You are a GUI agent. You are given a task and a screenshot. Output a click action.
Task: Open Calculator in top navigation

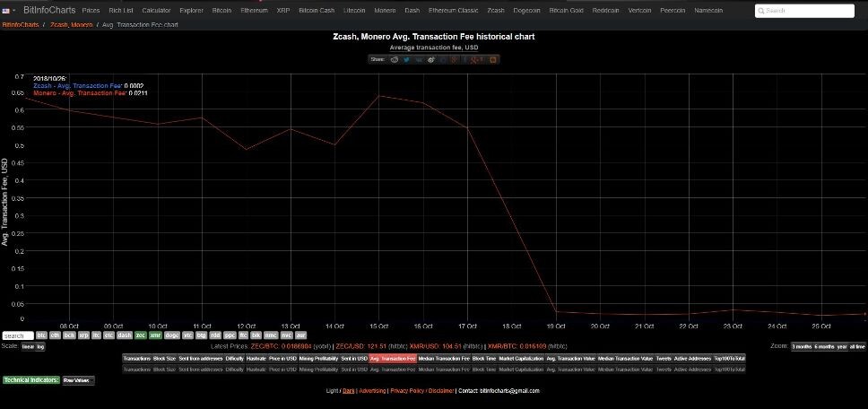pyautogui.click(x=157, y=11)
